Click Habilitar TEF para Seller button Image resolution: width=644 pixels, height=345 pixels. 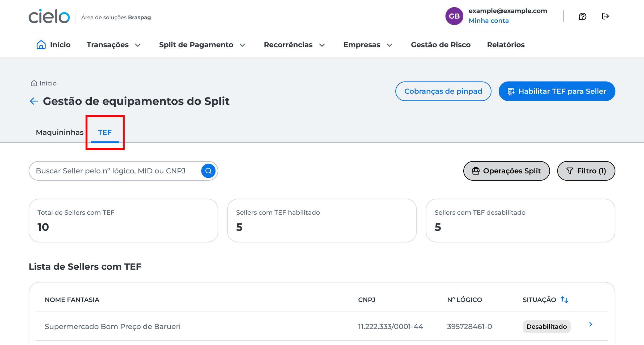[x=557, y=91]
